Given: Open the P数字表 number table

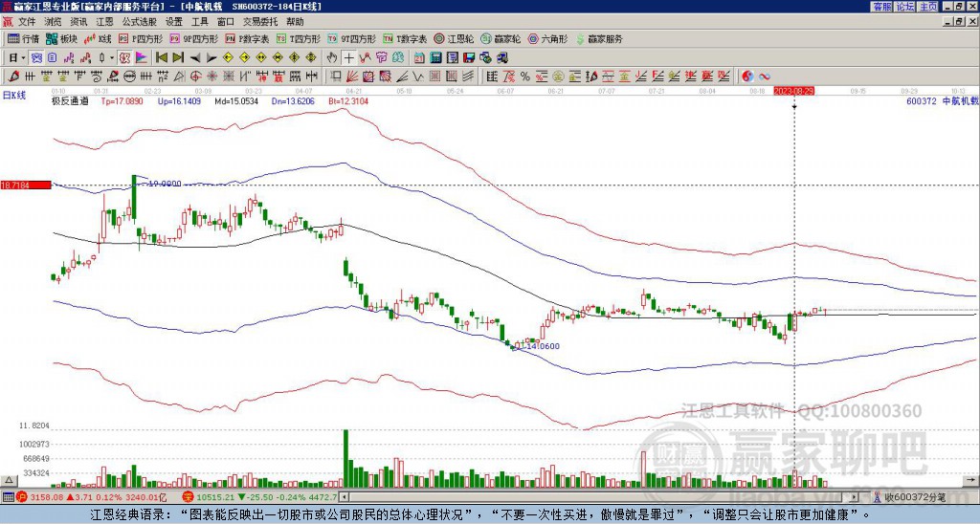Looking at the screenshot, I should (247, 38).
